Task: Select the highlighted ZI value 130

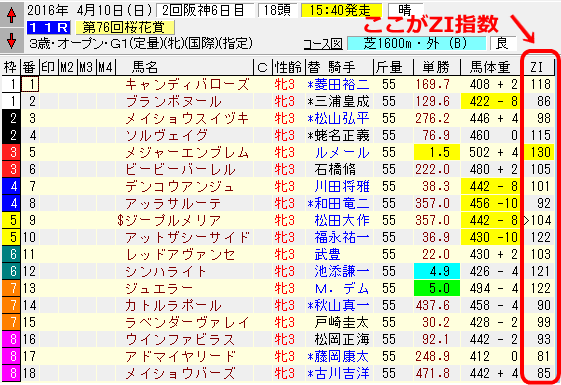Action: coord(540,153)
